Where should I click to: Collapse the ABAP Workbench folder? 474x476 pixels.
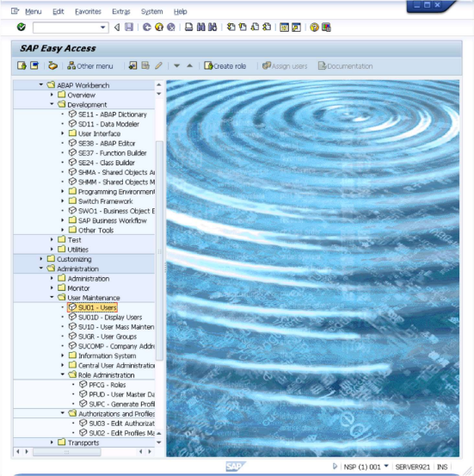pos(41,84)
